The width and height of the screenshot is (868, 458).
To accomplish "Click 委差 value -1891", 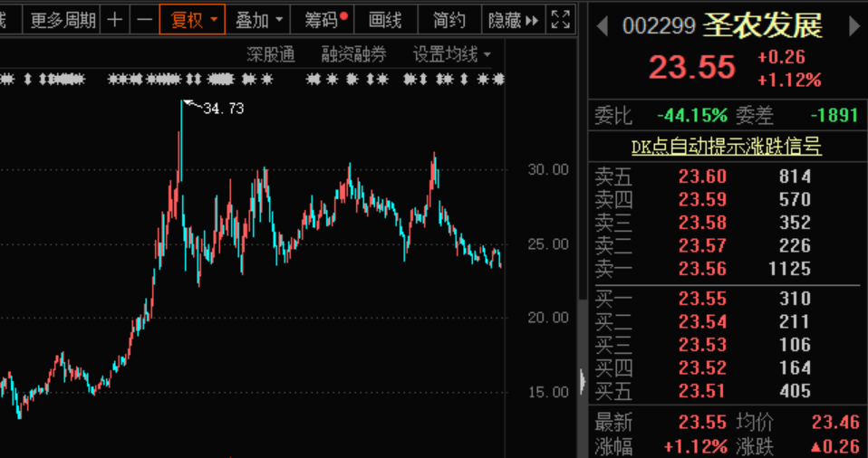I will [834, 115].
